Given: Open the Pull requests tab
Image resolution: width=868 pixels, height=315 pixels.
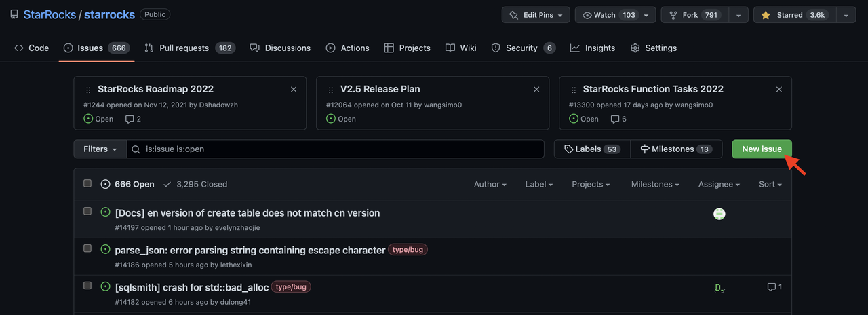Looking at the screenshot, I should tap(189, 48).
